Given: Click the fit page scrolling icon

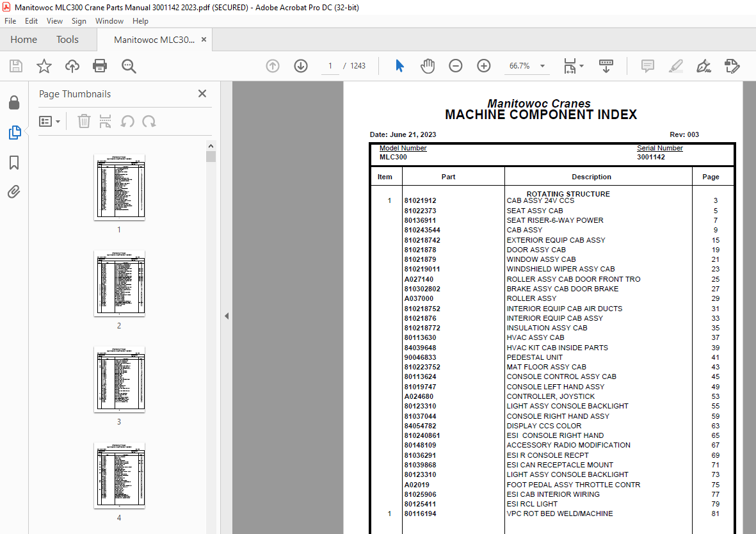Looking at the screenshot, I should pyautogui.click(x=570, y=65).
